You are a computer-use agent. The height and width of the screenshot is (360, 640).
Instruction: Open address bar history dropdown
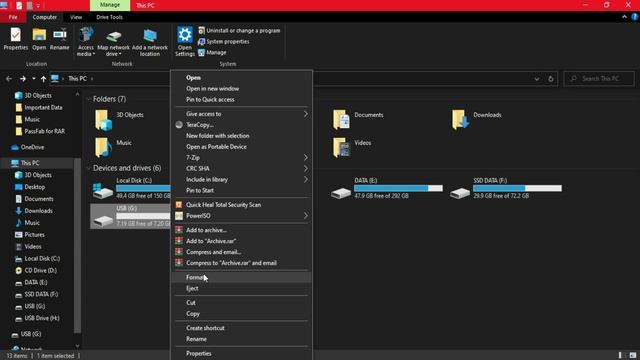537,79
